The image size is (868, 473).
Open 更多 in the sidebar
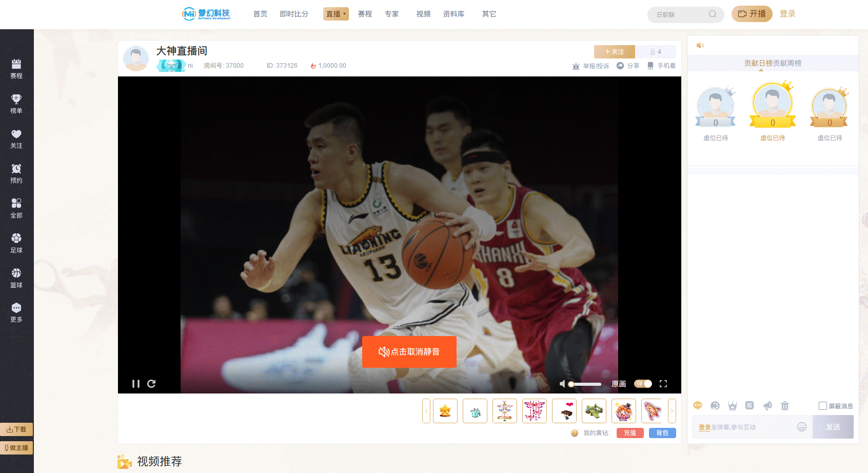(16, 312)
